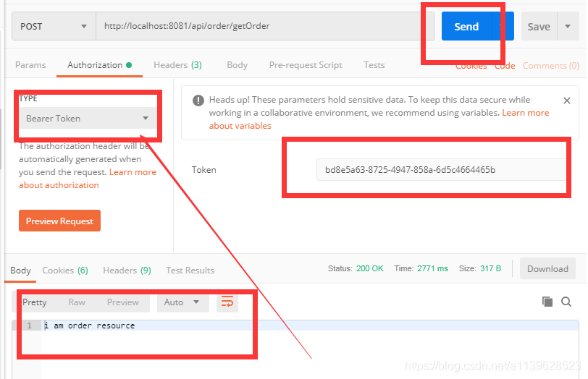Dismiss the Heads up notice with X

click(566, 101)
